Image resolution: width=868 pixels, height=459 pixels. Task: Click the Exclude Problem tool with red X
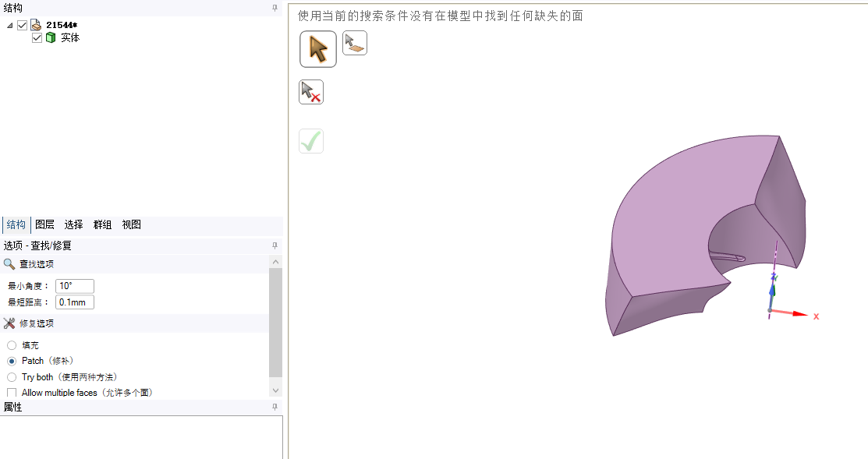tap(311, 92)
